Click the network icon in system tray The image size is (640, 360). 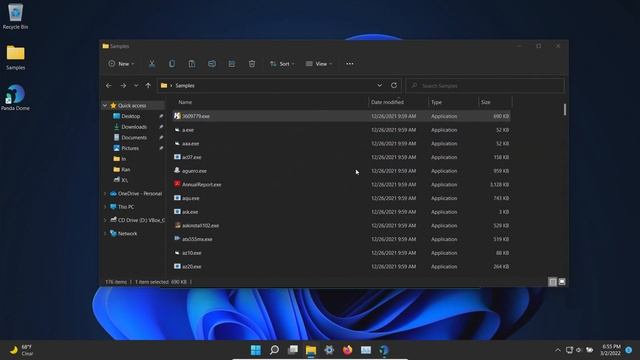coord(569,350)
